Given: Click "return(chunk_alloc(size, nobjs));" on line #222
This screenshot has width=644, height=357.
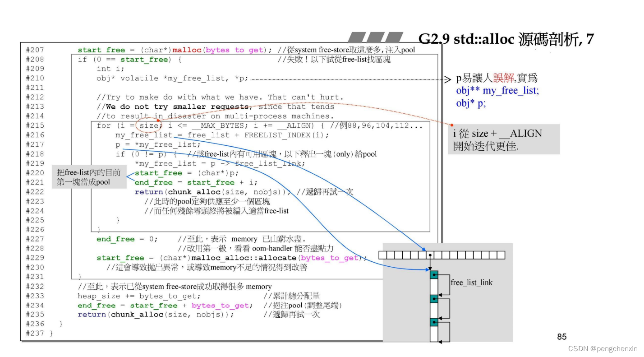Looking at the screenshot, I should click(x=213, y=192).
